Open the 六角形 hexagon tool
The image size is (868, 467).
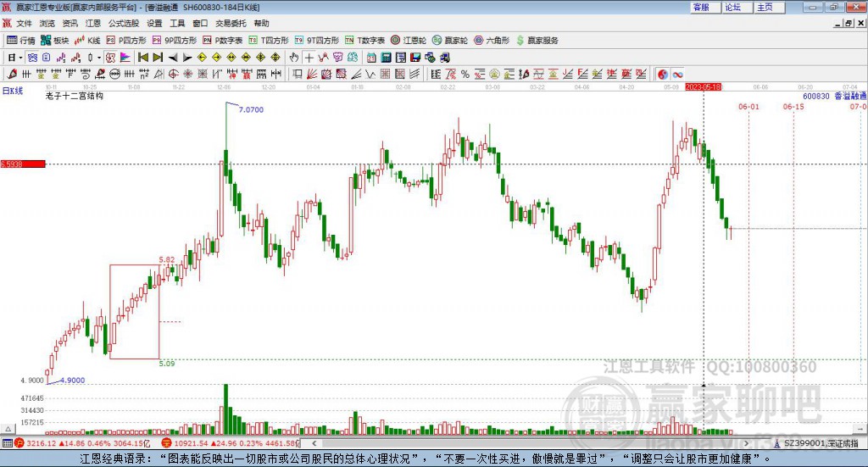[492, 41]
